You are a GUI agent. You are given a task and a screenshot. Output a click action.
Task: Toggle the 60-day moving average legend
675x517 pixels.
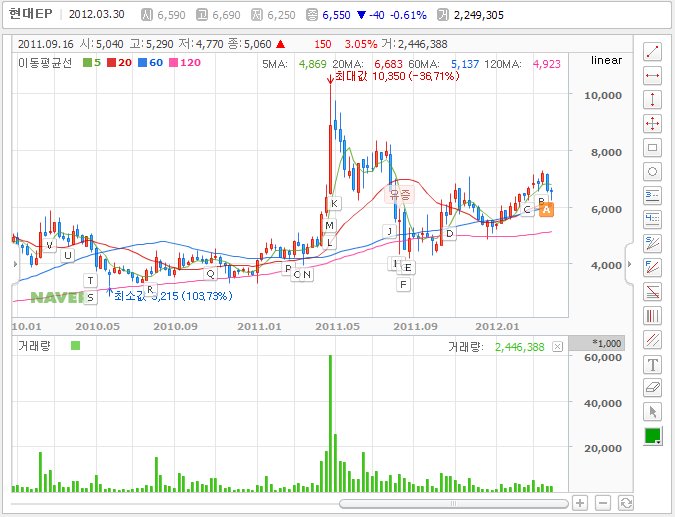150,63
